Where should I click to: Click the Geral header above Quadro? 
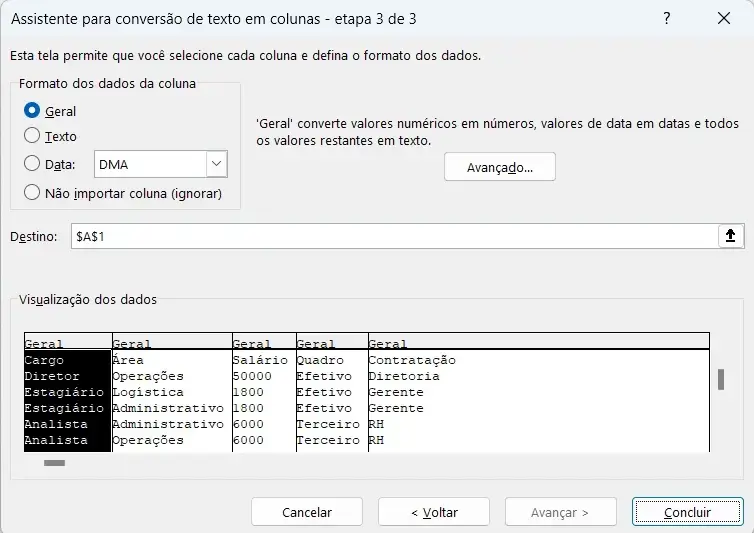click(x=315, y=343)
